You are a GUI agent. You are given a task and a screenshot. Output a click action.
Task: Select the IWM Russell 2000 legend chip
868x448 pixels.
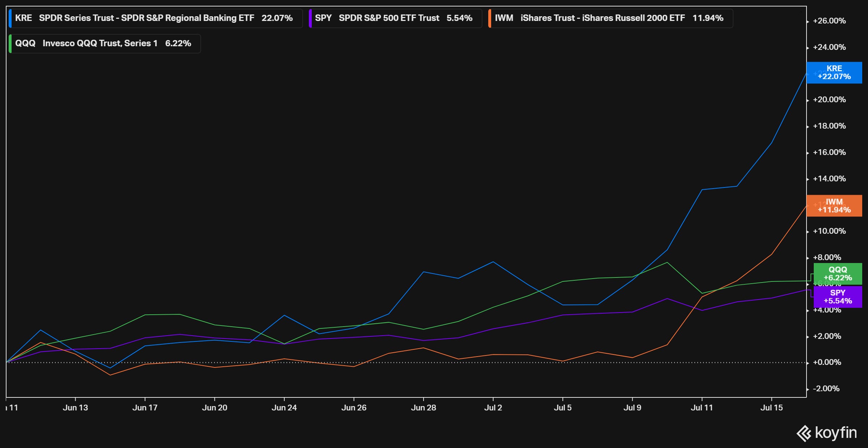(610, 18)
